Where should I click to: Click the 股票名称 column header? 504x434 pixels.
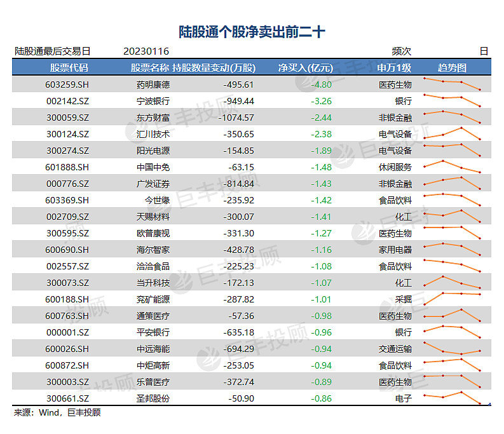(x=150, y=68)
